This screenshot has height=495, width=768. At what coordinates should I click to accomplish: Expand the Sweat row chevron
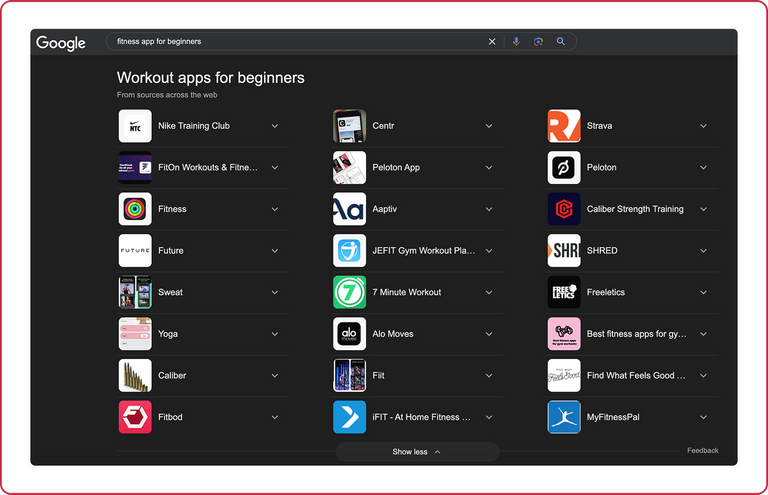click(275, 292)
